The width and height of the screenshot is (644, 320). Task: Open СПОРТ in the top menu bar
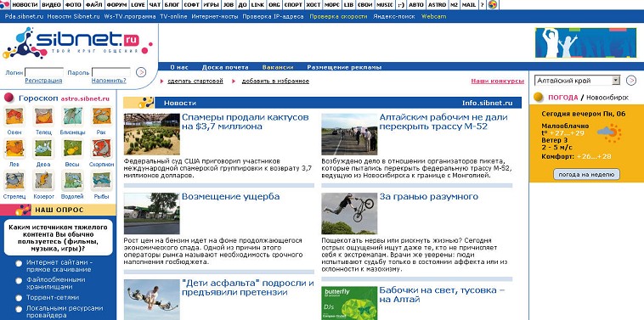292,5
